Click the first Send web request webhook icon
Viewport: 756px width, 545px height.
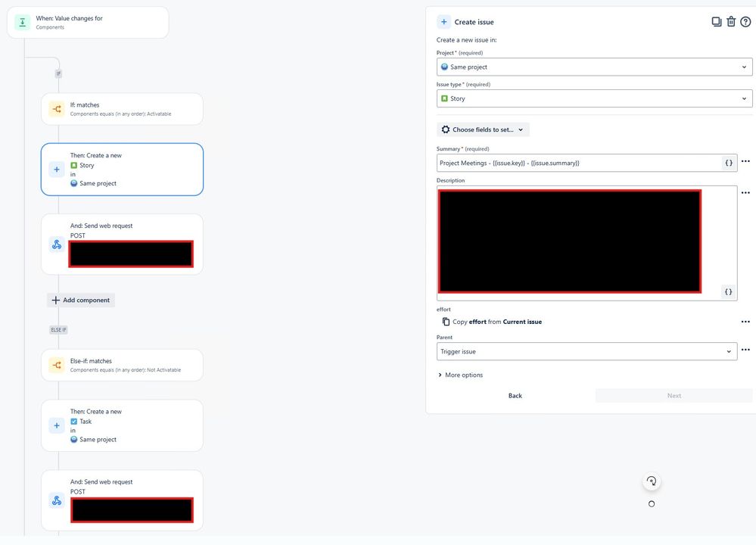point(57,244)
